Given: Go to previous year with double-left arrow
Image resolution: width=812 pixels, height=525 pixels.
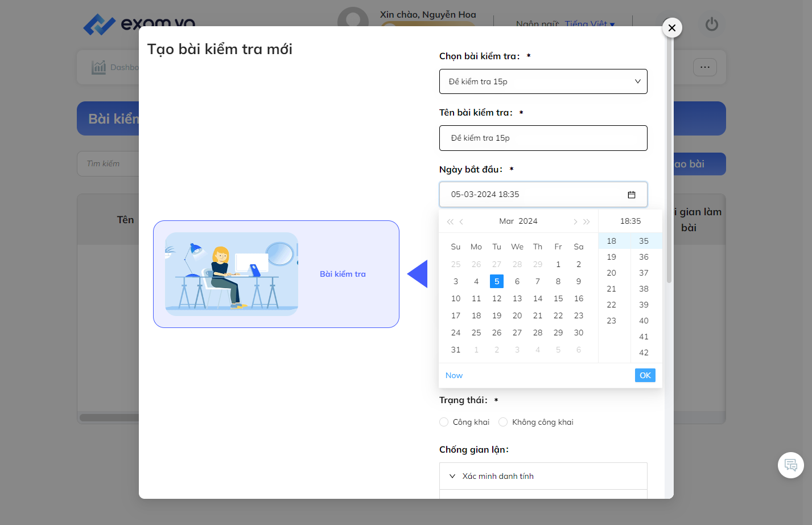Looking at the screenshot, I should pyautogui.click(x=450, y=222).
